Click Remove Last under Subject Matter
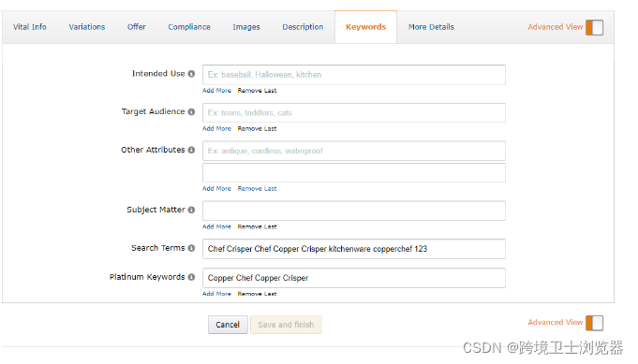This screenshot has width=638, height=364. coord(257,226)
